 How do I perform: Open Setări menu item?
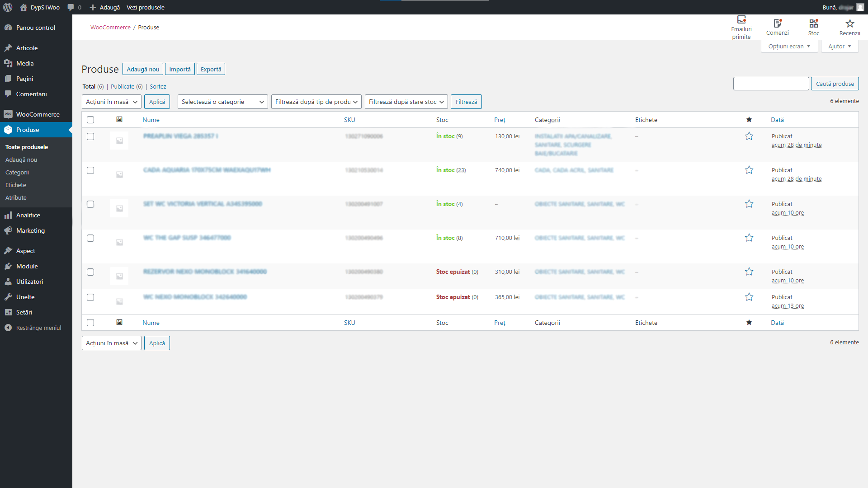[36, 312]
